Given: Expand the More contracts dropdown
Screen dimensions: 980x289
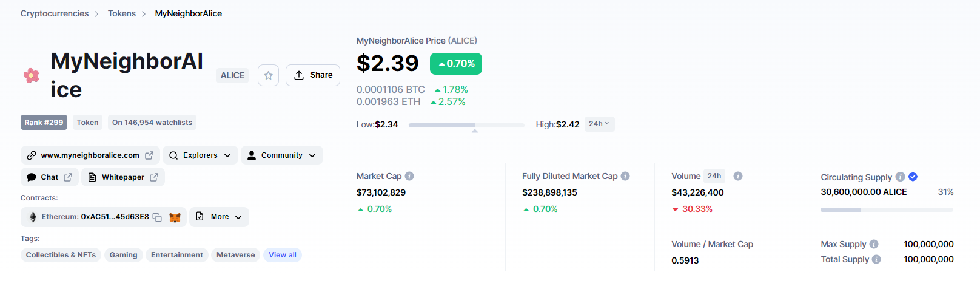Looking at the screenshot, I should [219, 217].
